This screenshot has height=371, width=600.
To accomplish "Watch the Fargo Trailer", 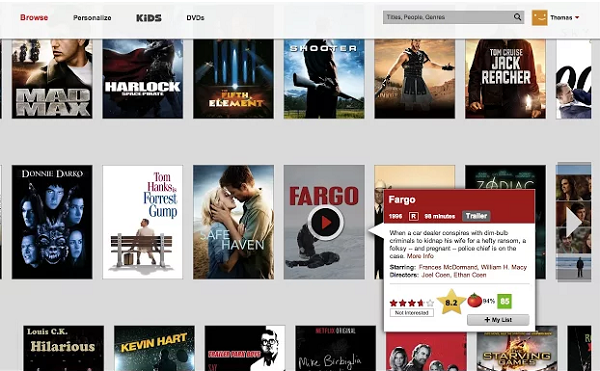I will pyautogui.click(x=476, y=216).
